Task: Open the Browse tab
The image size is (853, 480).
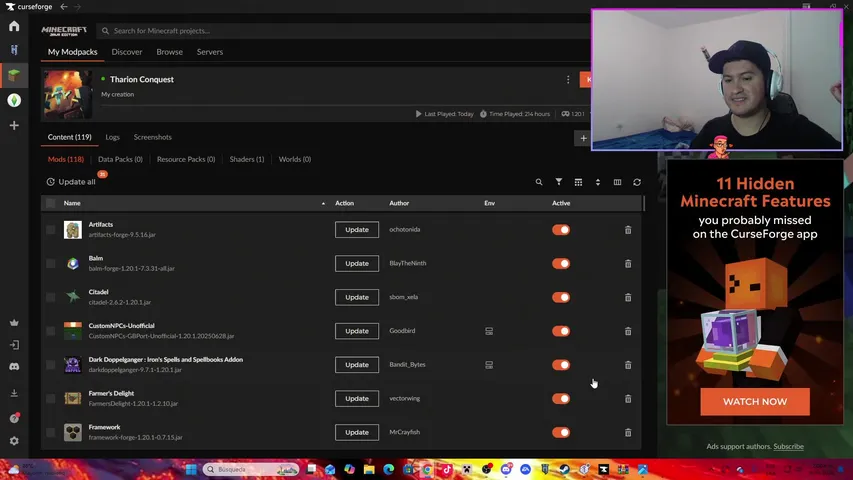Action: [x=170, y=52]
